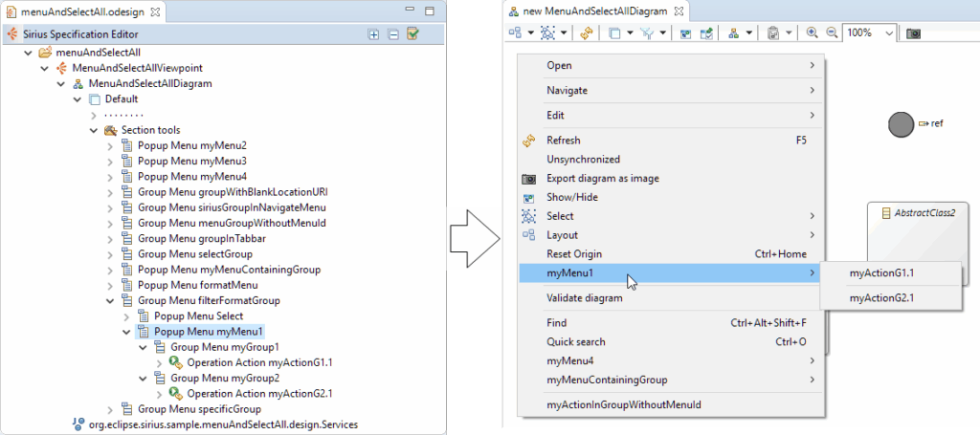Click the camera export image icon in toolbar
980x435 pixels.
914,33
